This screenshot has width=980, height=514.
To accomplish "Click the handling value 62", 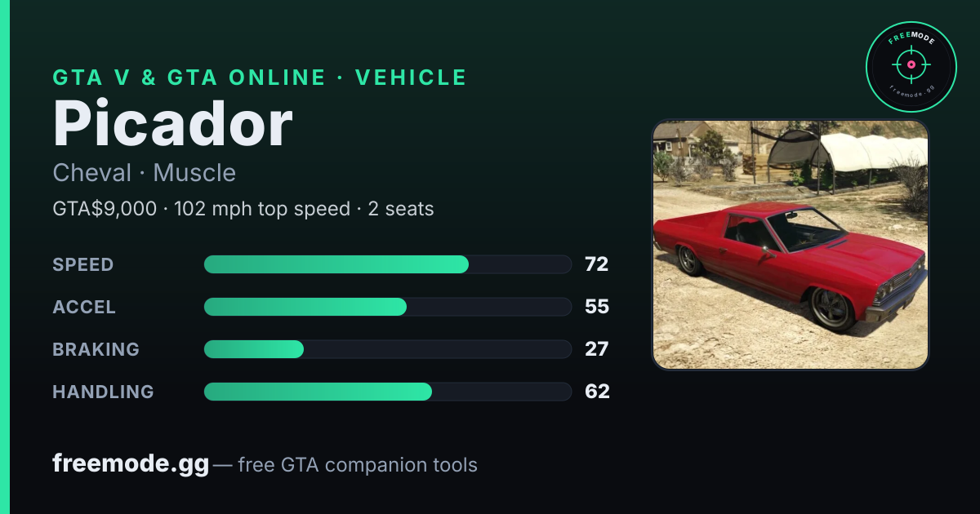I will 597,392.
